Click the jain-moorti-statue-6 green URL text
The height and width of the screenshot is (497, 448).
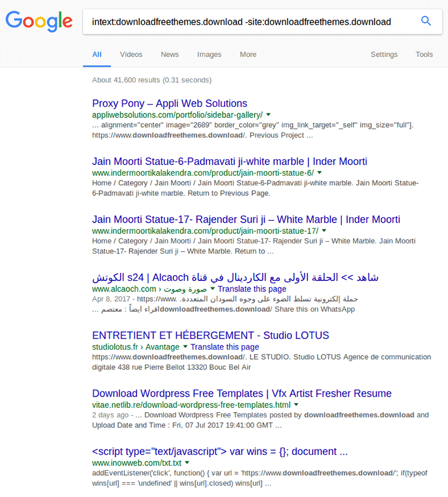(203, 173)
